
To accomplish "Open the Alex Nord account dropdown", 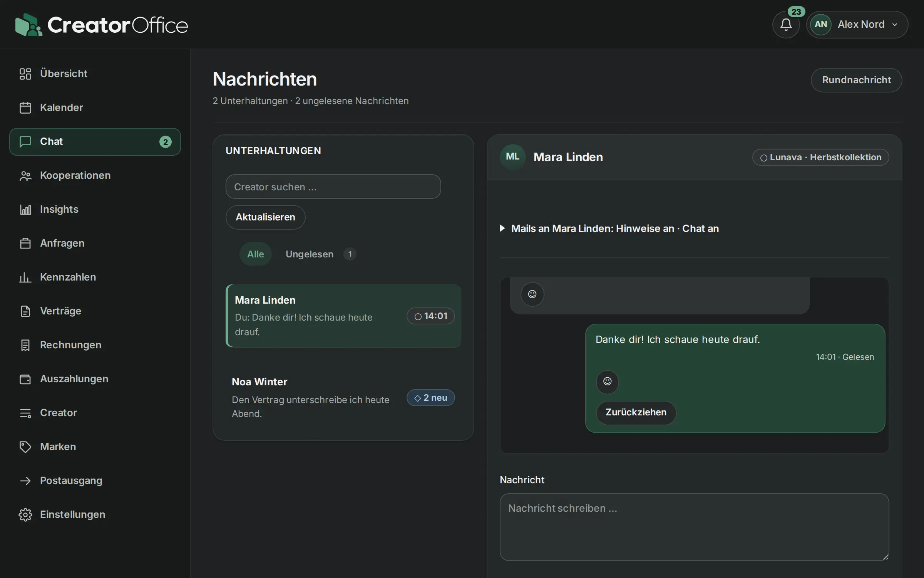I will [857, 25].
